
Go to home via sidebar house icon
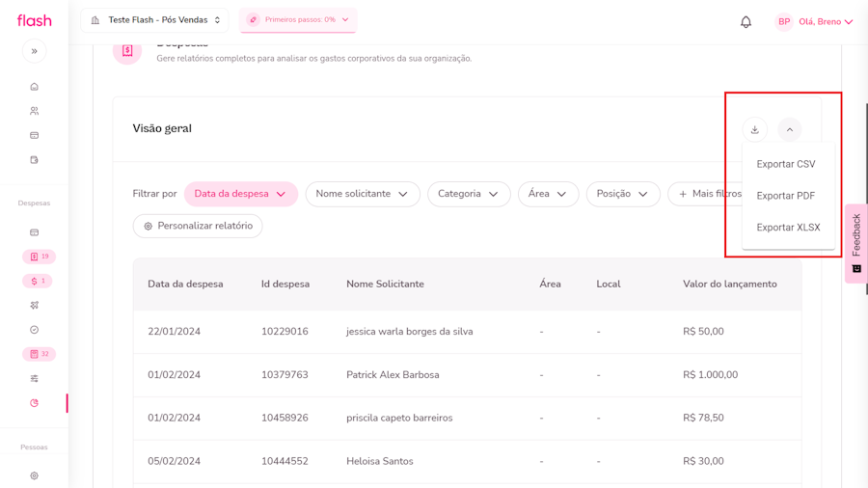coord(35,87)
